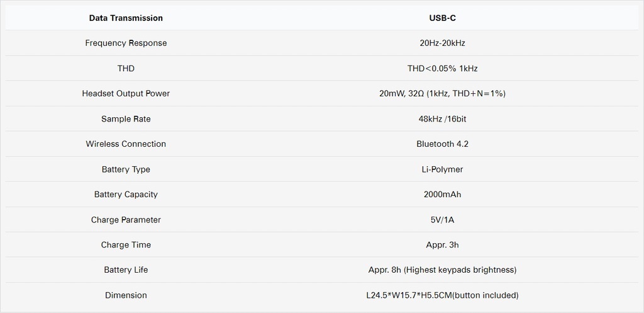This screenshot has height=313, width=644.
Task: Select the 2000mAh value
Action: tap(442, 195)
